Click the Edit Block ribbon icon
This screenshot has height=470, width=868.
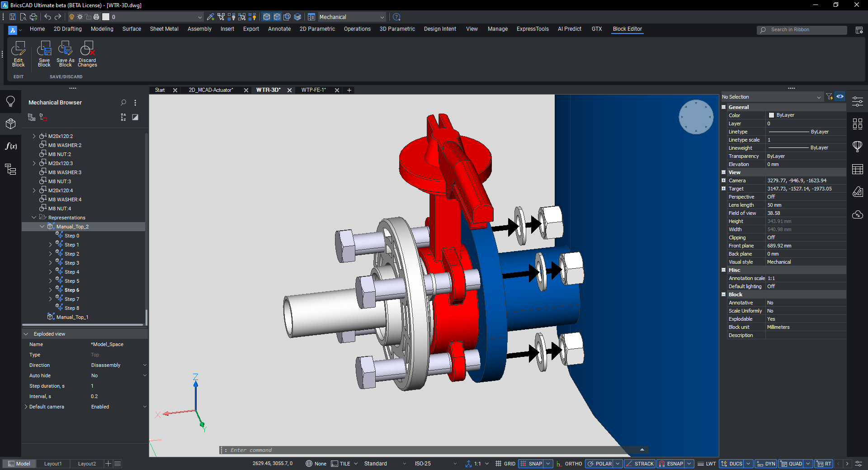click(x=18, y=48)
